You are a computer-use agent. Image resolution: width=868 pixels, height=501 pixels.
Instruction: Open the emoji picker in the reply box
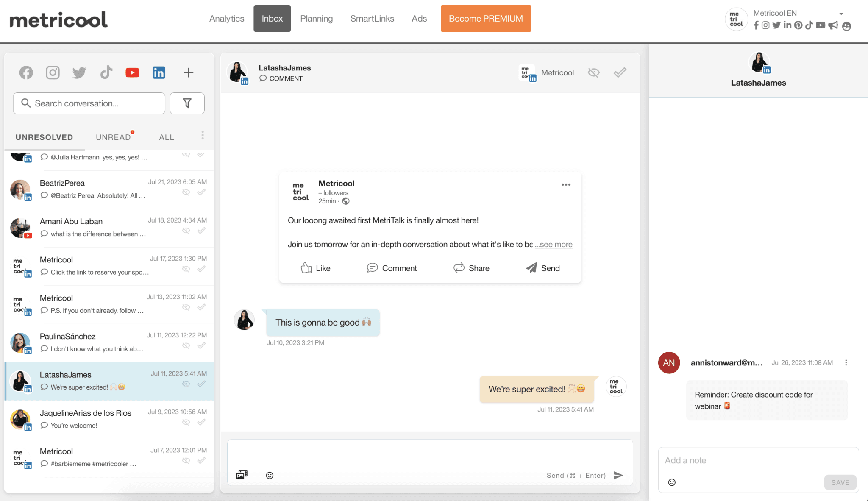[x=270, y=475]
